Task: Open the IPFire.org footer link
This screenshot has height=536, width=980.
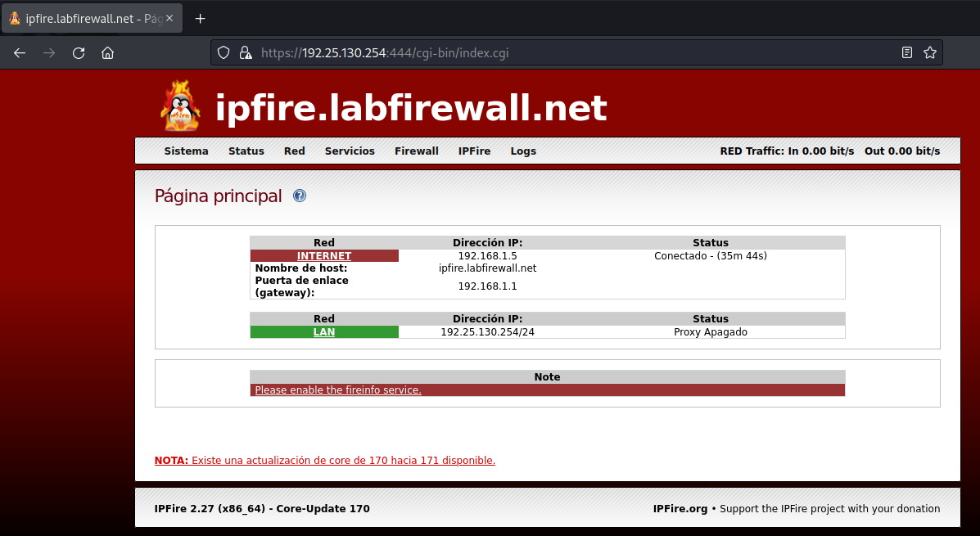Action: point(680,508)
